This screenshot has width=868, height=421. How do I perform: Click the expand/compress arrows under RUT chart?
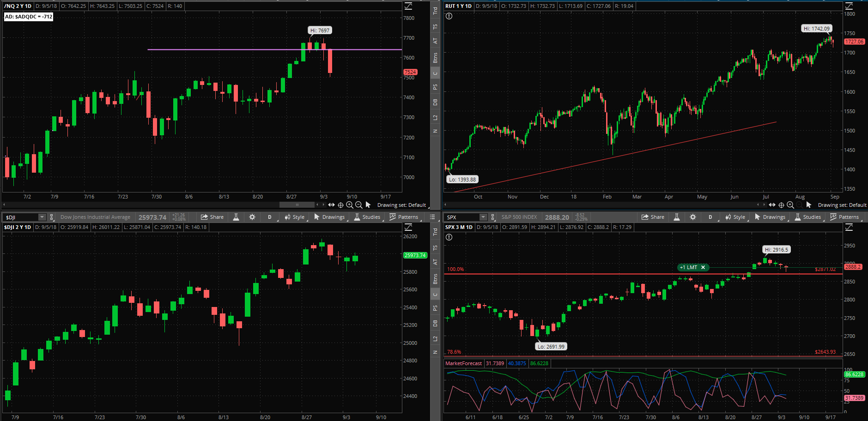[x=772, y=204]
